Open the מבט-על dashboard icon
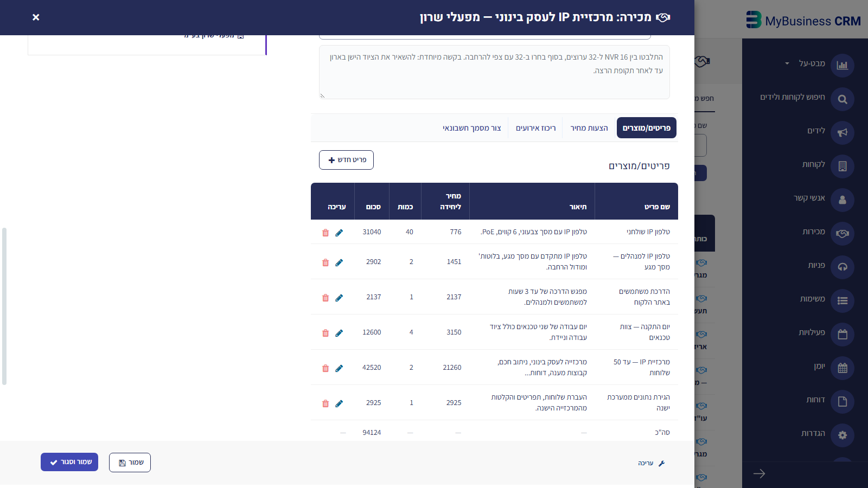868x488 pixels. (843, 66)
